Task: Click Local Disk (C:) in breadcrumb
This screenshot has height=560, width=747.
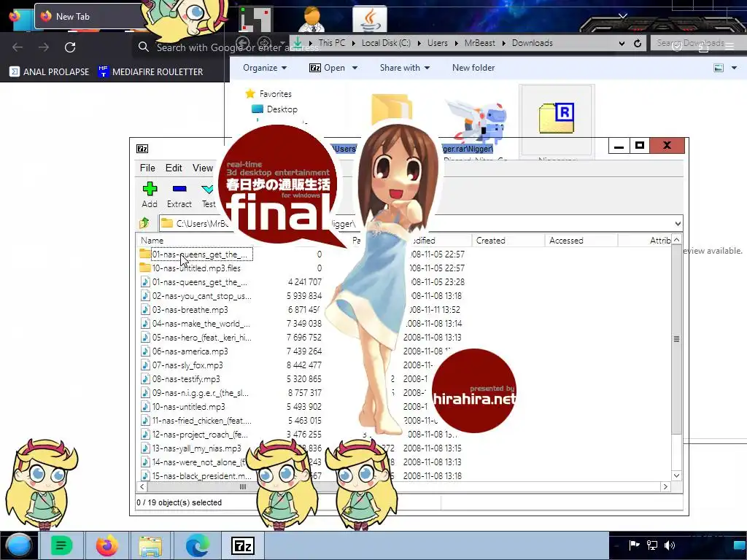Action: click(x=386, y=43)
